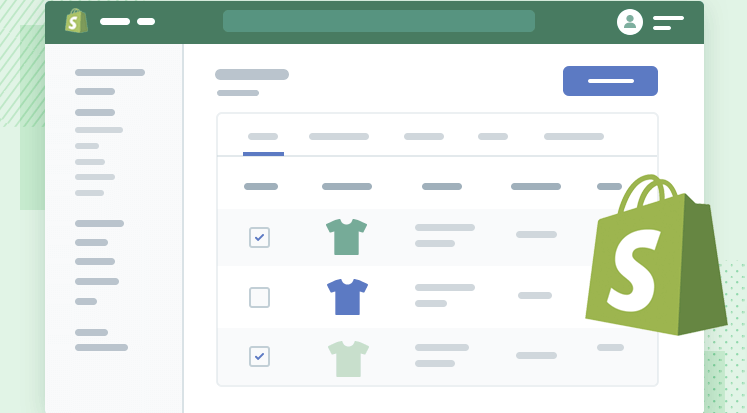Viewport: 747px width, 413px height.
Task: Click the small Shopify logo in header
Action: [76, 21]
